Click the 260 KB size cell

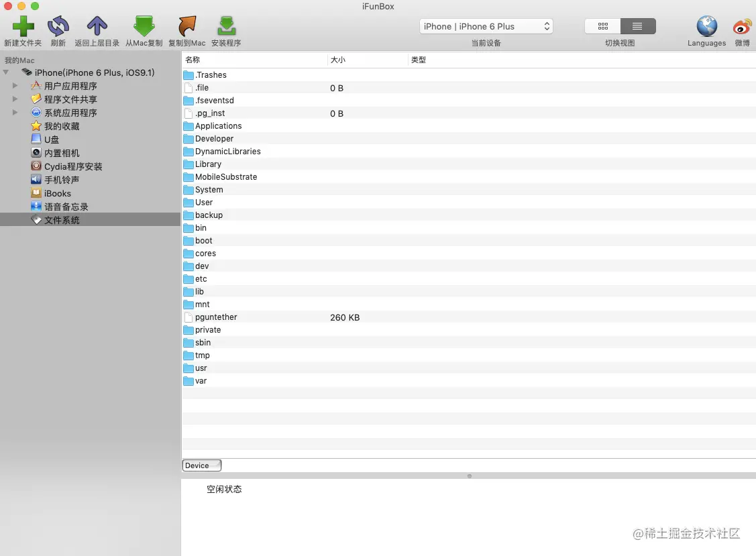pos(345,317)
